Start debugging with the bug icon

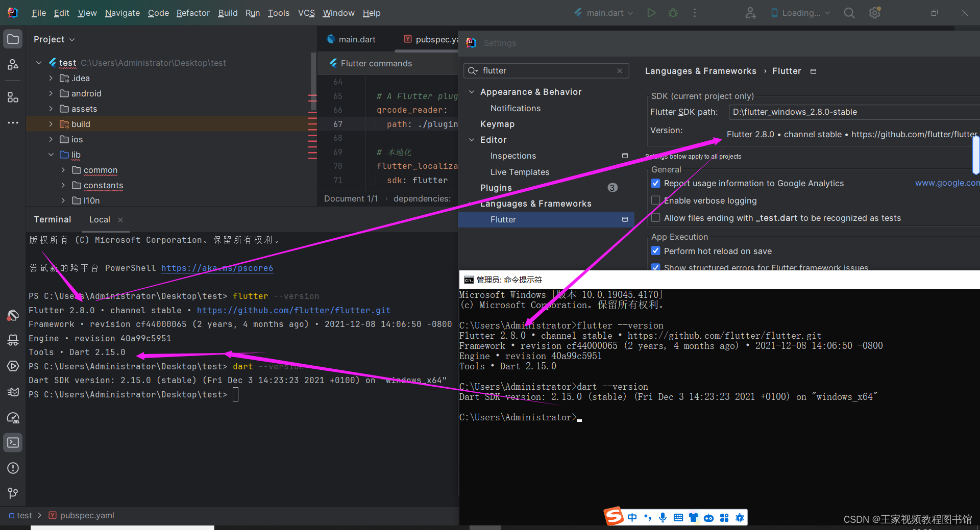(673, 12)
